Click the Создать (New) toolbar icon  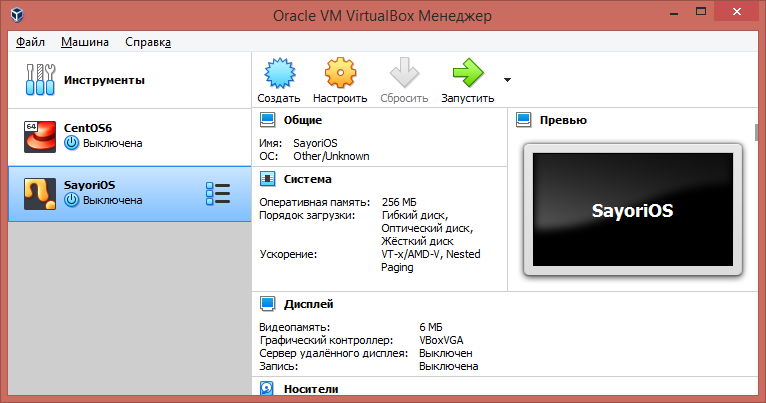pos(279,73)
